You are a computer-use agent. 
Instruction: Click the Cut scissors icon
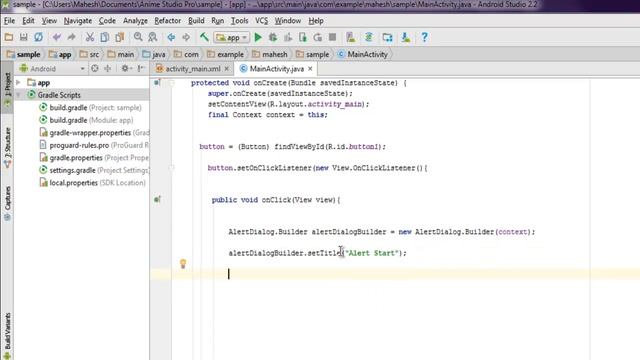click(x=89, y=38)
